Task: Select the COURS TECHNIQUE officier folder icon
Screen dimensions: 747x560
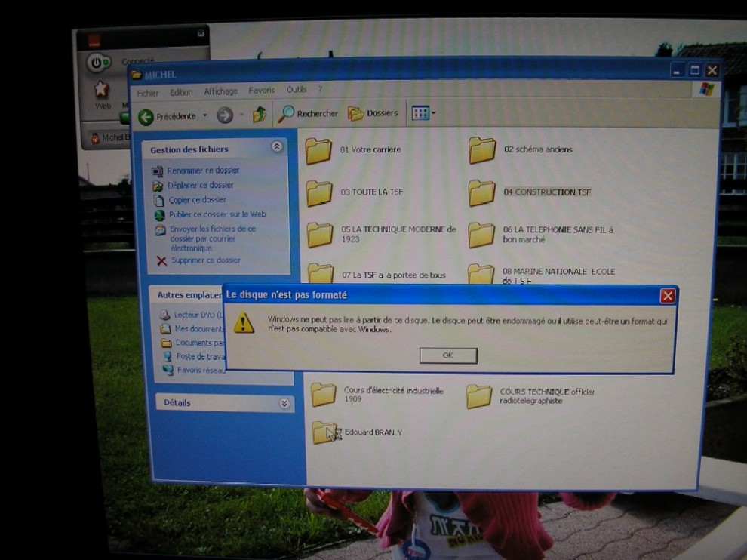Action: click(x=479, y=396)
